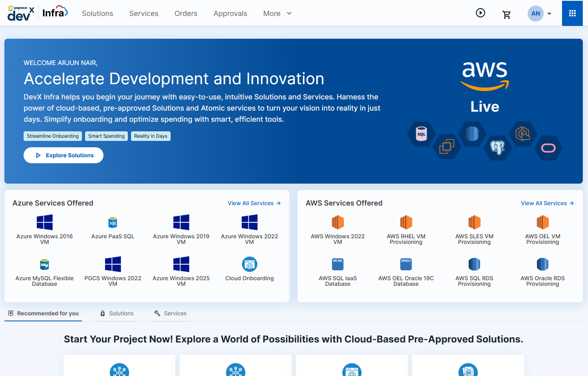Select AWS OEL Oracle 19C Database icon
This screenshot has height=376, width=588.
[x=406, y=264]
